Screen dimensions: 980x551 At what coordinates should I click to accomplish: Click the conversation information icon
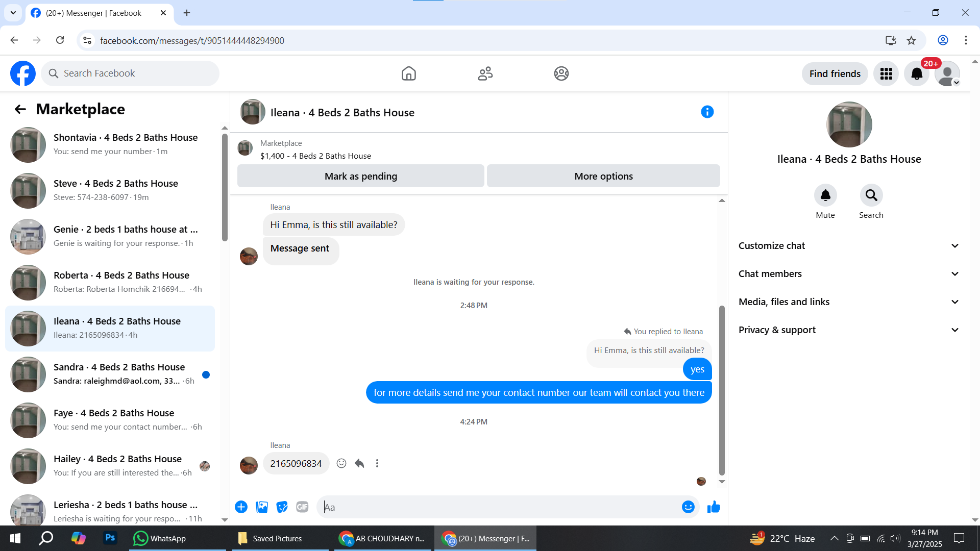[x=707, y=112]
